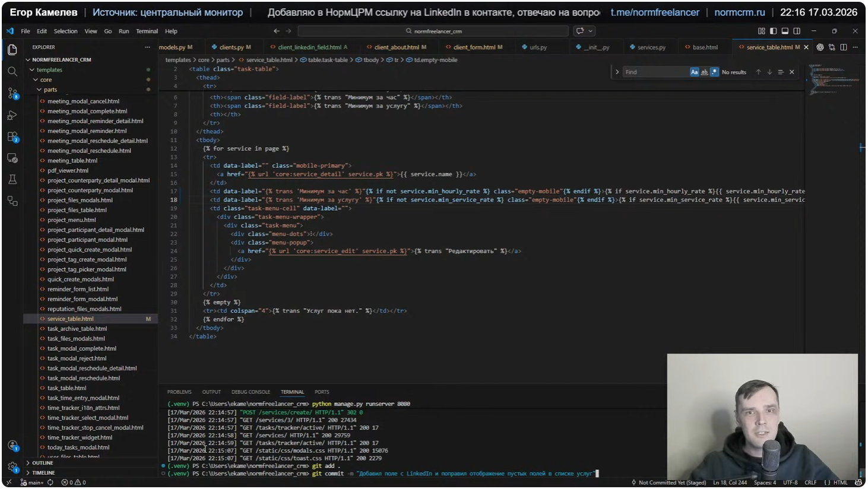This screenshot has width=868, height=489.
Task: Click the HTML language mode in status bar
Action: [840, 483]
